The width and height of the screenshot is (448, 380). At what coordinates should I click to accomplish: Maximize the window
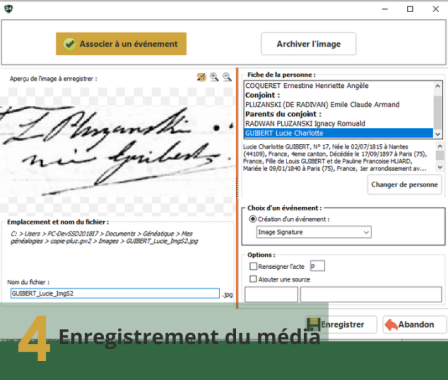(x=410, y=9)
